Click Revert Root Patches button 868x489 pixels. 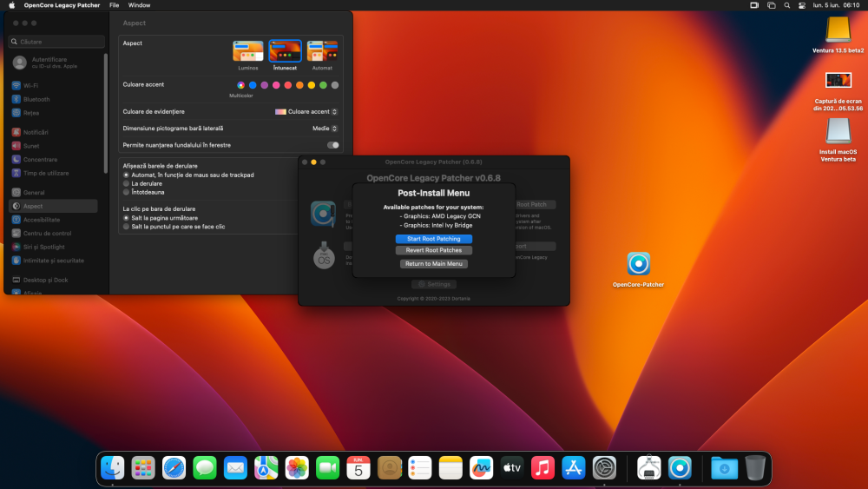pos(433,250)
